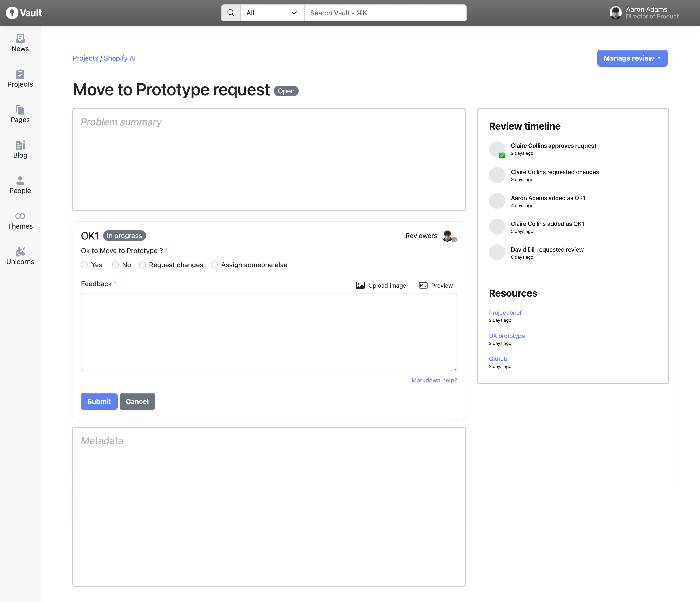Click the Vault logo icon

coord(12,13)
